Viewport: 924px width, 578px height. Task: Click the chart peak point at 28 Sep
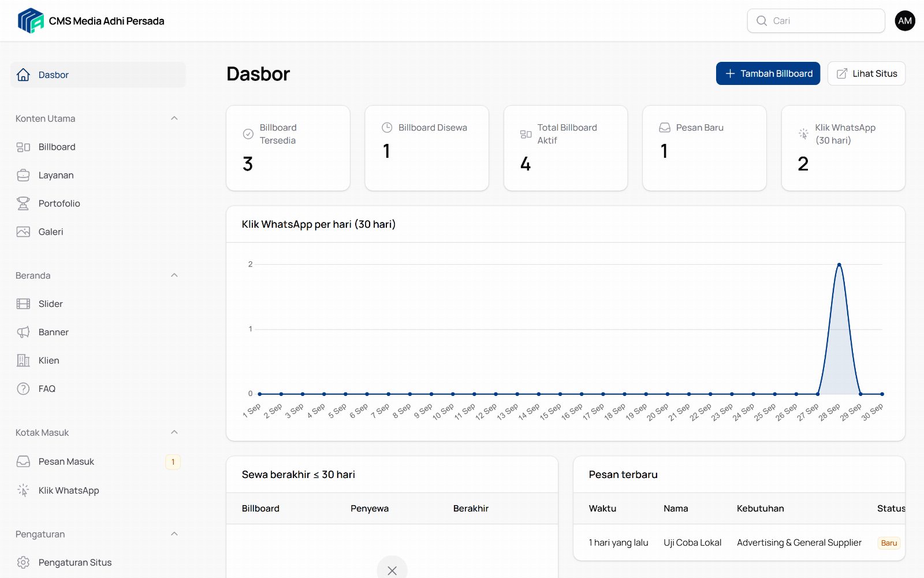(x=839, y=265)
